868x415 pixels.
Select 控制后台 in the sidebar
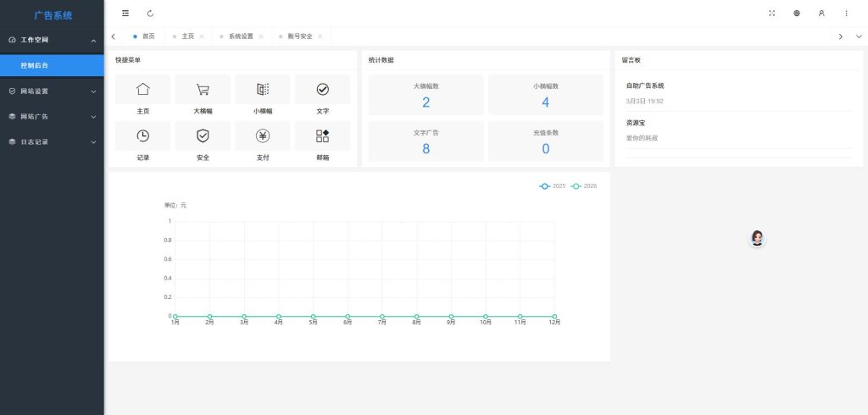tap(52, 65)
